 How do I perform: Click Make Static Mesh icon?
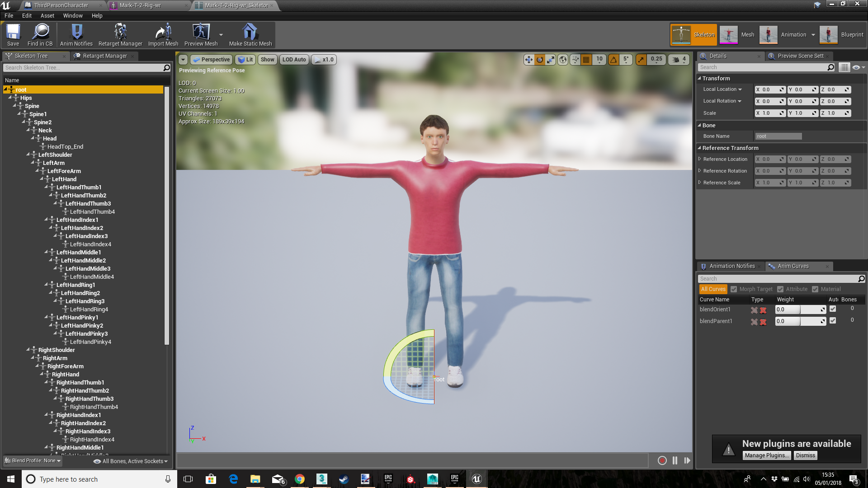(x=250, y=35)
